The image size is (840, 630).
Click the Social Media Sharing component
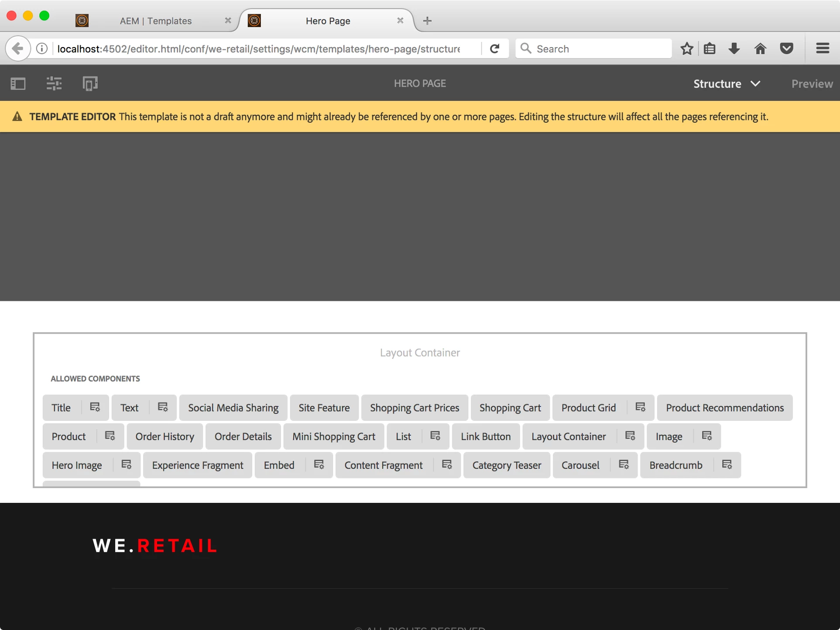click(x=233, y=407)
